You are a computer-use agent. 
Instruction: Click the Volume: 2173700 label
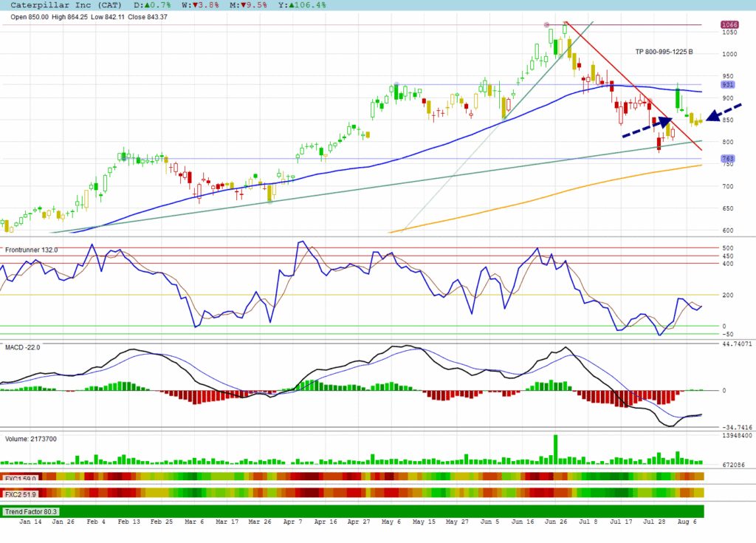(x=31, y=439)
